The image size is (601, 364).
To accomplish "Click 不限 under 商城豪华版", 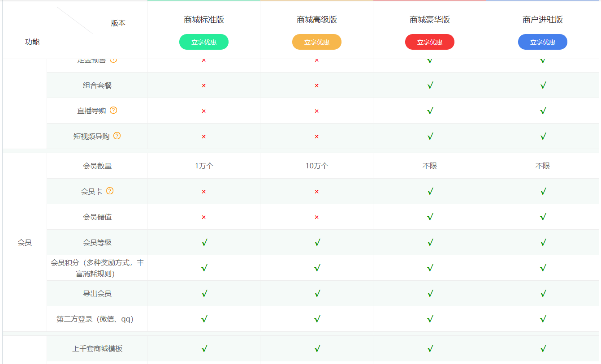I will (x=430, y=166).
